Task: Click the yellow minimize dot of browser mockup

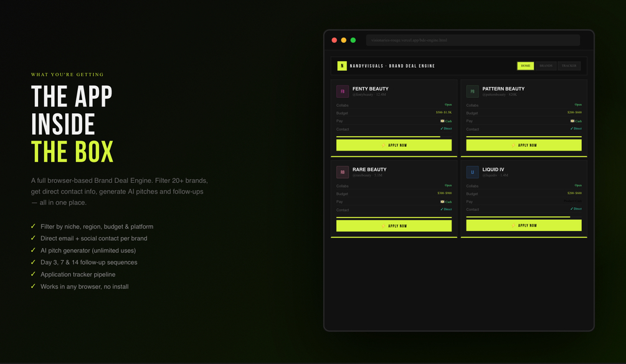Action: coord(344,40)
